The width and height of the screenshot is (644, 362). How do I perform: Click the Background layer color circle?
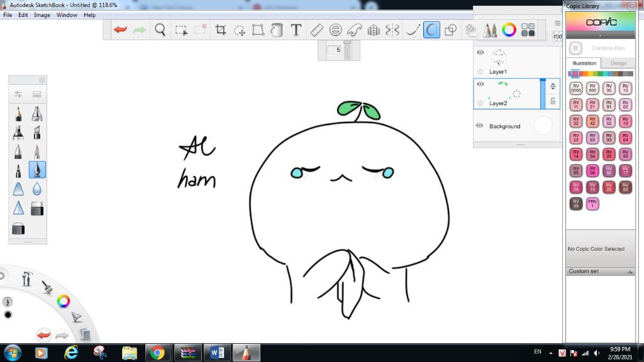tap(543, 126)
